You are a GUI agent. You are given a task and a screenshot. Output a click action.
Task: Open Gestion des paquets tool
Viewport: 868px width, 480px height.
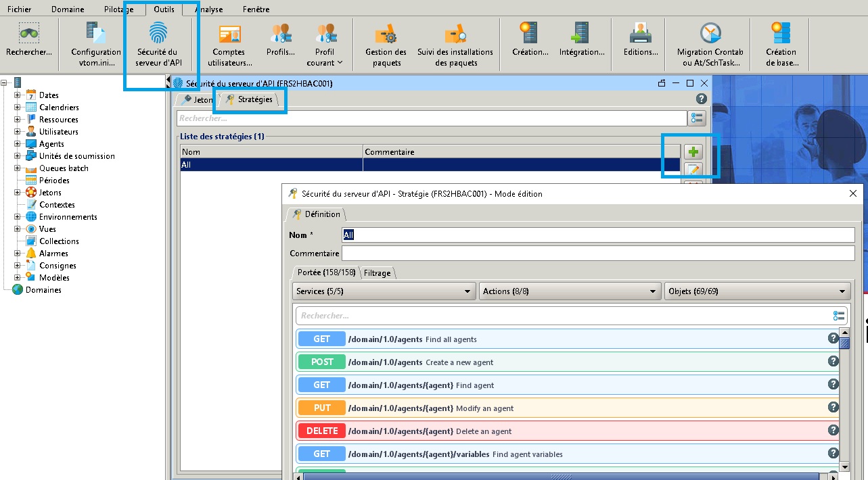[386, 43]
